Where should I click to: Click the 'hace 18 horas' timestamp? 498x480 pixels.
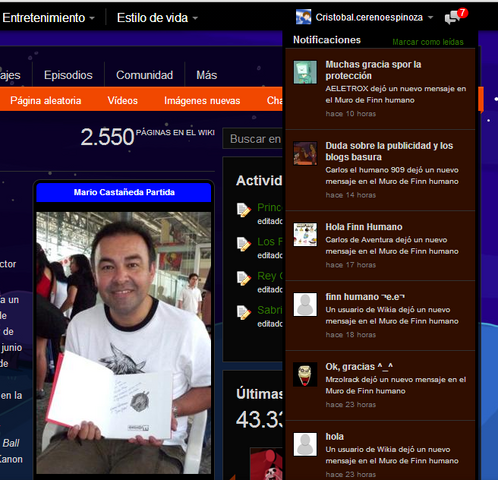351,335
